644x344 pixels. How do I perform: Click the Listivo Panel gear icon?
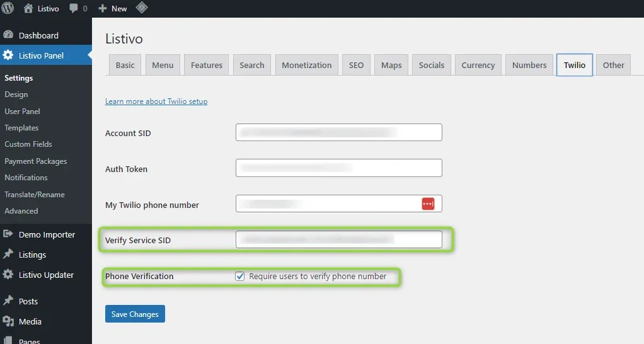pyautogui.click(x=8, y=55)
